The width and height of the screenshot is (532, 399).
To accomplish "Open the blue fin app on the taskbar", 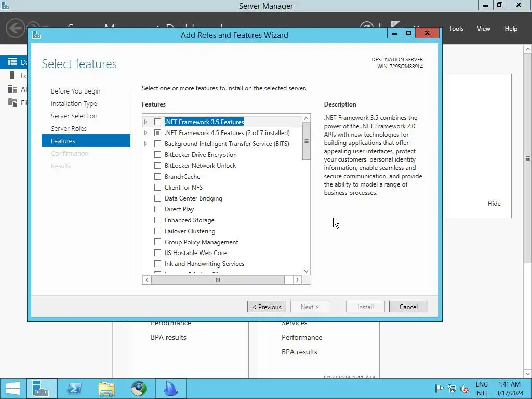I will (x=170, y=389).
